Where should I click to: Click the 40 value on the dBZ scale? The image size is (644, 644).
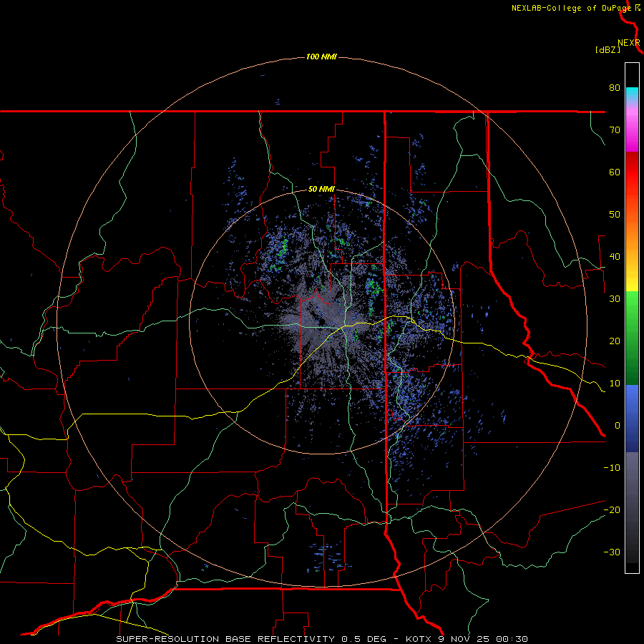tap(615, 257)
